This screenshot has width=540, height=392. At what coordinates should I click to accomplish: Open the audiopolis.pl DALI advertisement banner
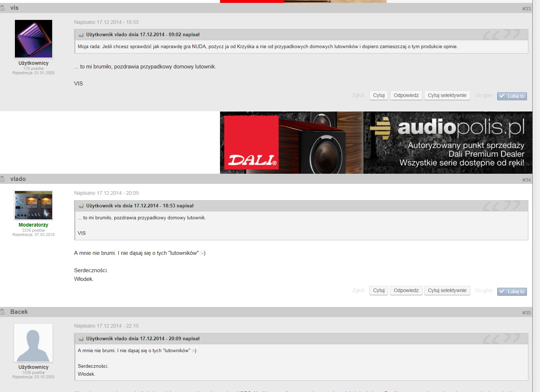(x=376, y=143)
